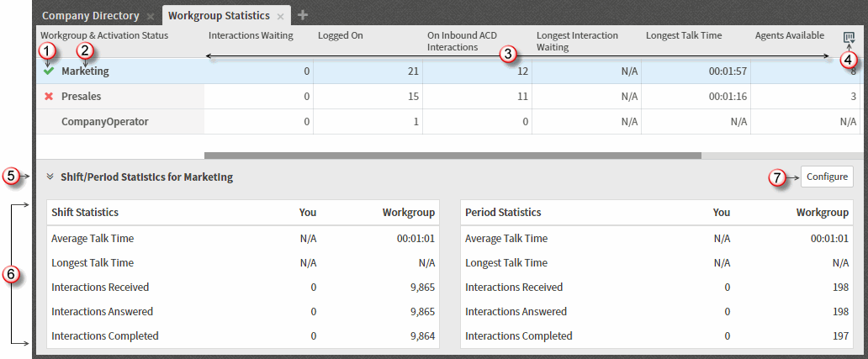
Task: Close the Workgroup Statistics tab
Action: click(280, 17)
